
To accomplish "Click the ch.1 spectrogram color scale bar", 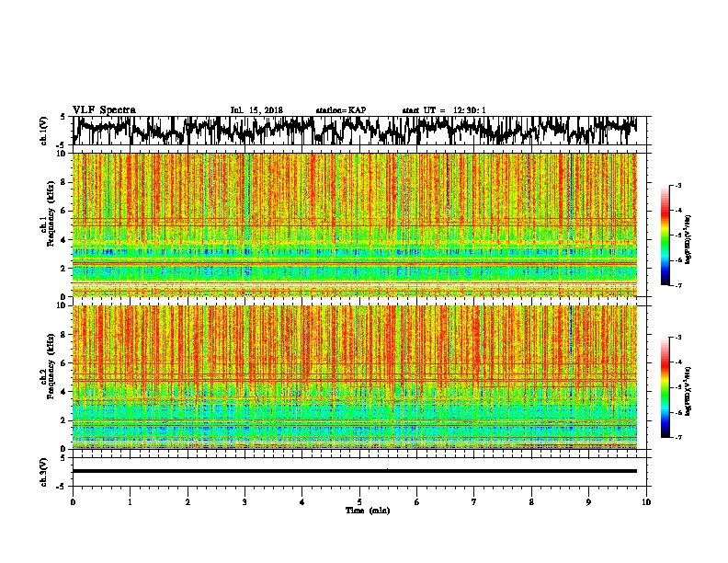I will coord(665,236).
